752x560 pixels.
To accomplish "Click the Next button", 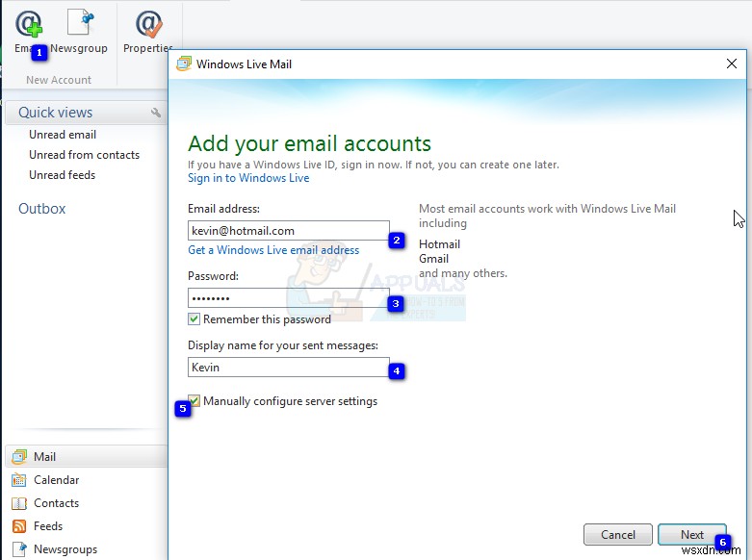I will [x=692, y=535].
